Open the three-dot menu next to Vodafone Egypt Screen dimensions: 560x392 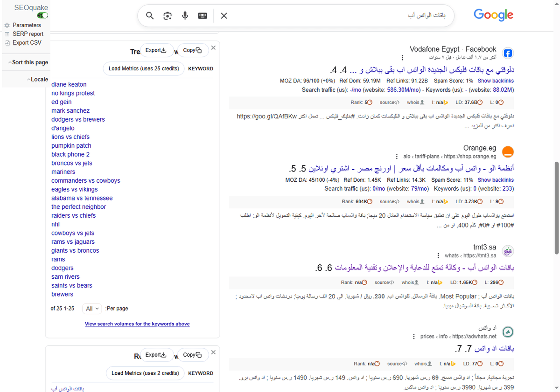[402, 57]
